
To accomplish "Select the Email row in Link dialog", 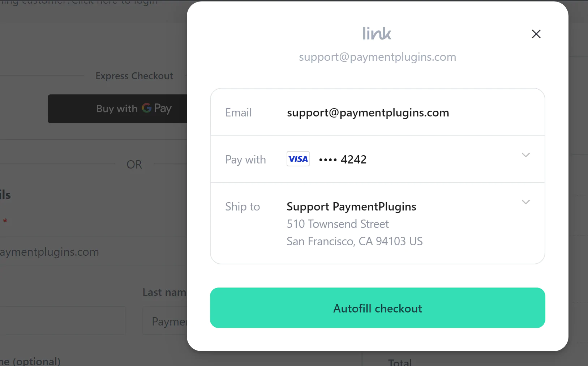I will click(378, 112).
